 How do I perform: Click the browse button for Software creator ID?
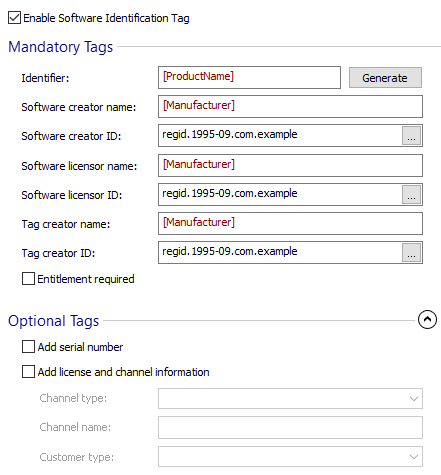pos(411,136)
